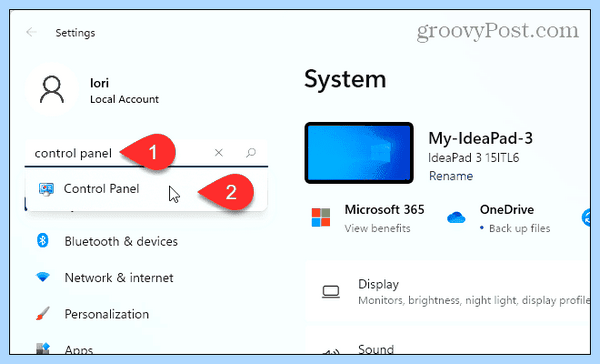Click the Wi-Fi Network icon in sidebar
Viewport: 600px width, 364px height.
[x=42, y=277]
